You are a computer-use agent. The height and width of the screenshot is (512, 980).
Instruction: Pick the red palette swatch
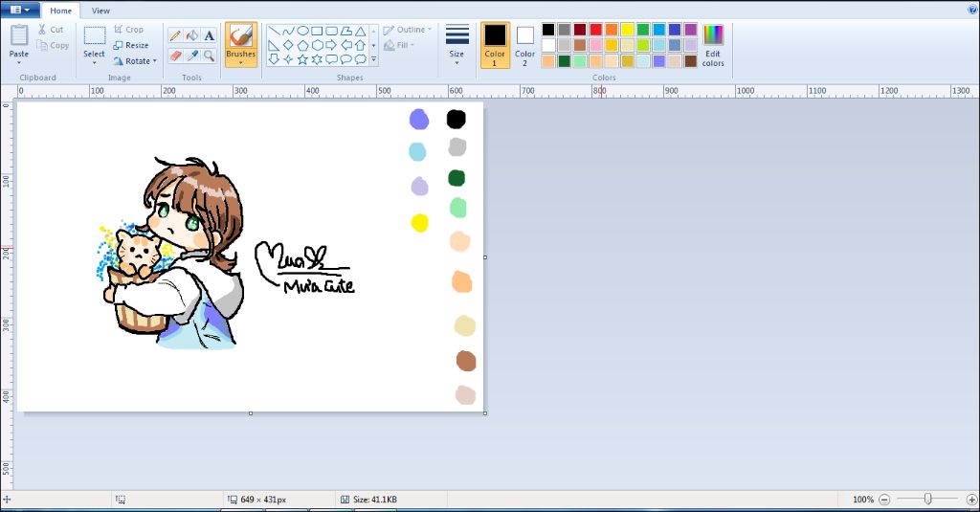595,30
